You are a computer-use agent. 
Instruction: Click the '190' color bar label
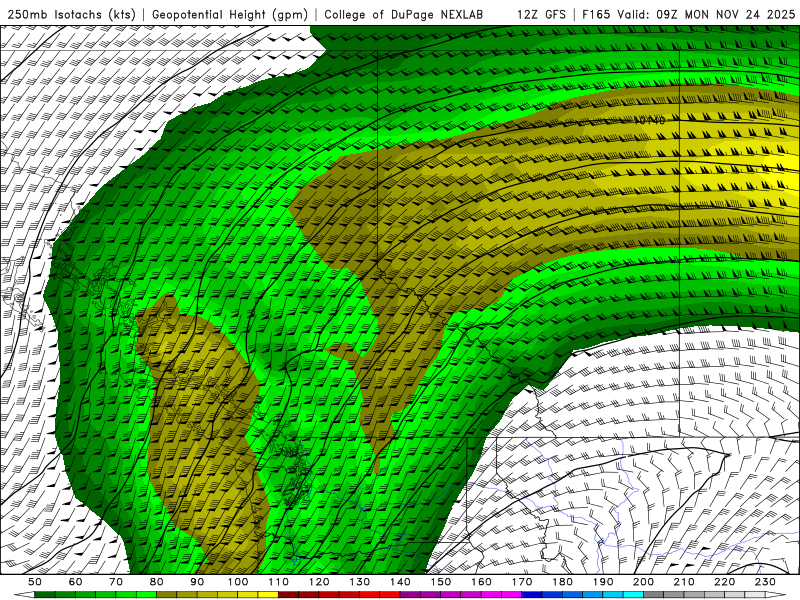pyautogui.click(x=603, y=582)
